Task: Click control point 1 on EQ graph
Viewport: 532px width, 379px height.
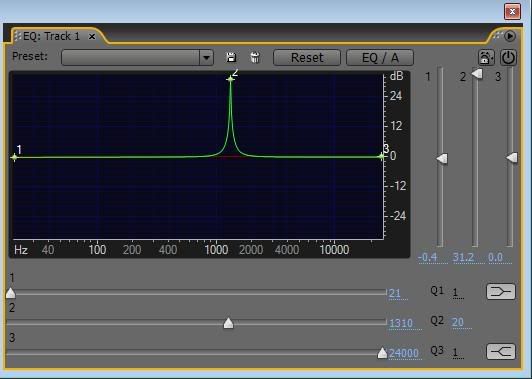Action: pyautogui.click(x=14, y=157)
